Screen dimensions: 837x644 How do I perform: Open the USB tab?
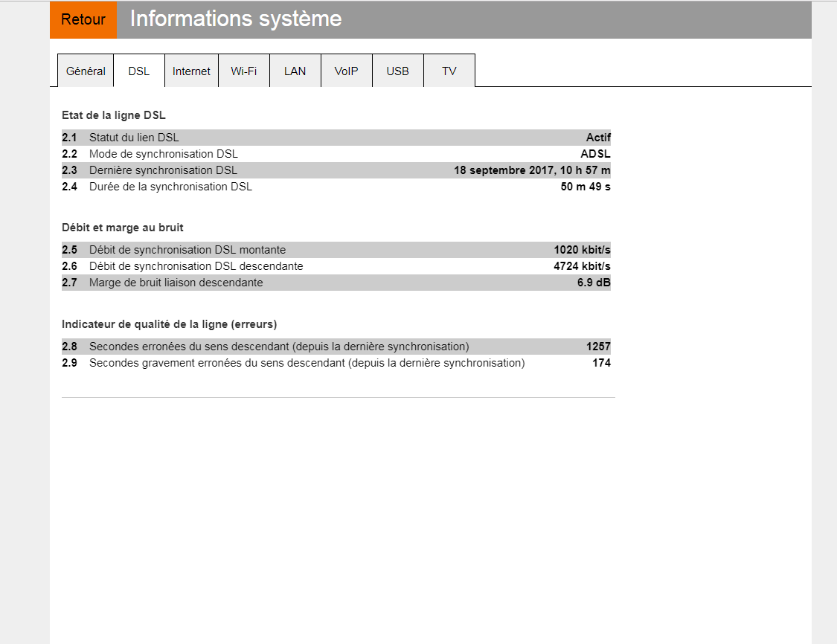coord(397,71)
